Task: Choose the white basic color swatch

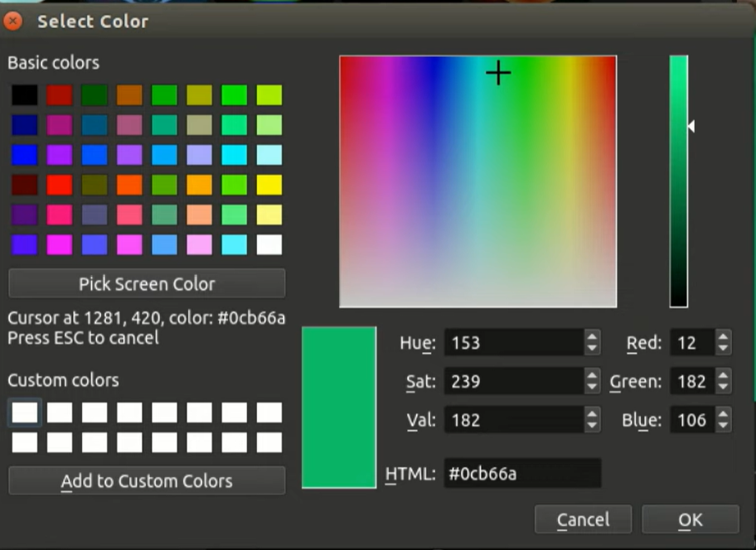Action: pyautogui.click(x=269, y=244)
